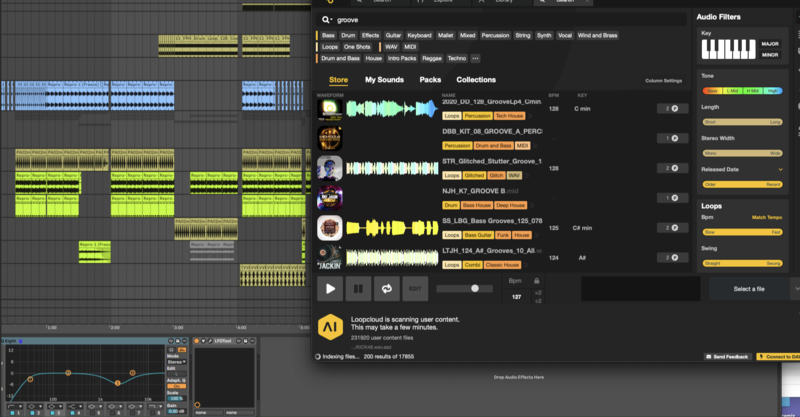This screenshot has width=800, height=417.
Task: Click the 2:00 timeline marker in Ableton
Action: [115, 327]
